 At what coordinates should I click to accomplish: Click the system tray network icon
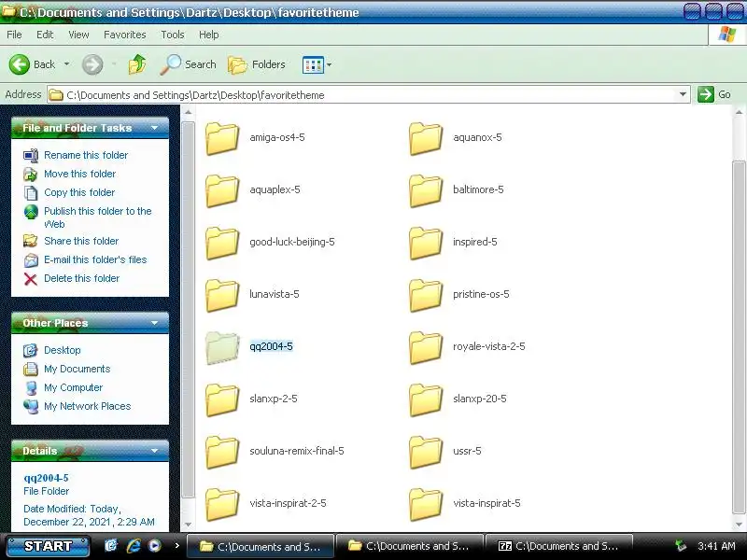click(681, 546)
